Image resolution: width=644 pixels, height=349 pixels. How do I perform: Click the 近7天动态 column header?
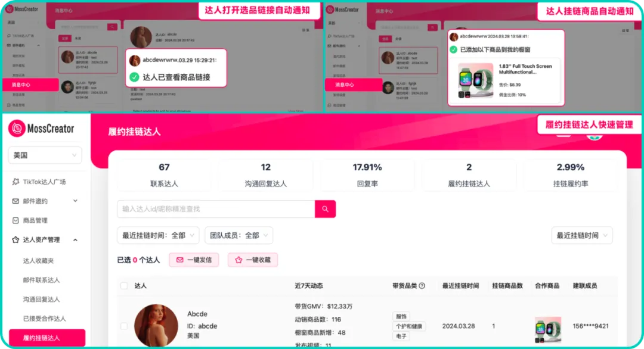tap(308, 285)
